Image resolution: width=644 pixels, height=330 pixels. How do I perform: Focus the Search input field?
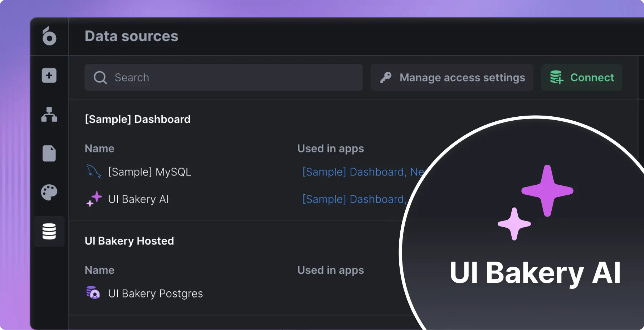tap(224, 77)
